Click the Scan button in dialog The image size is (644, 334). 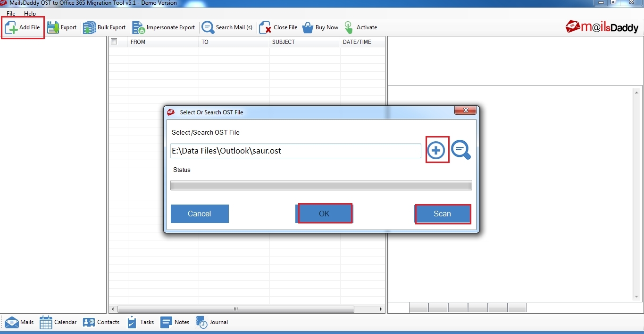(x=442, y=214)
